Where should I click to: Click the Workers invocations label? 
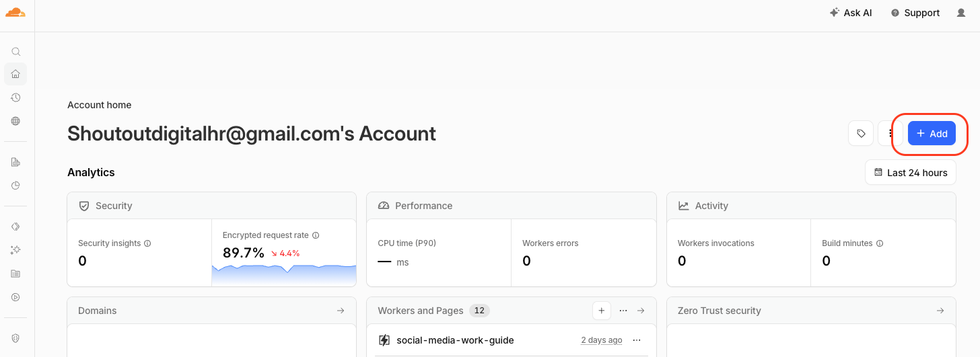(x=716, y=243)
